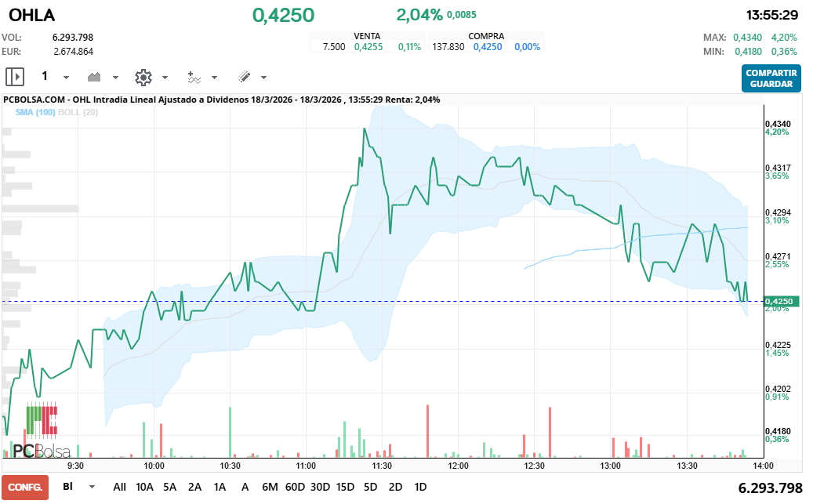Screen dimensions: 813x504
Task: Select the area chart type icon
Action: 94,77
